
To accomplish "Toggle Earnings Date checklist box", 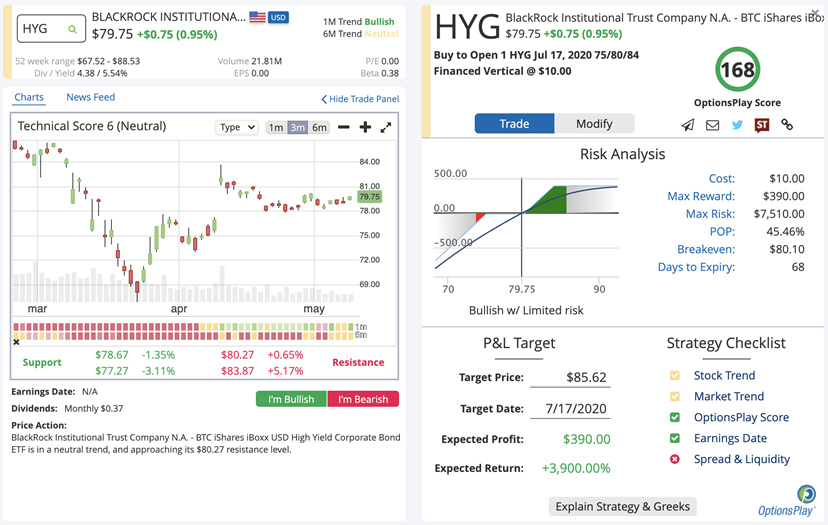I will click(674, 438).
